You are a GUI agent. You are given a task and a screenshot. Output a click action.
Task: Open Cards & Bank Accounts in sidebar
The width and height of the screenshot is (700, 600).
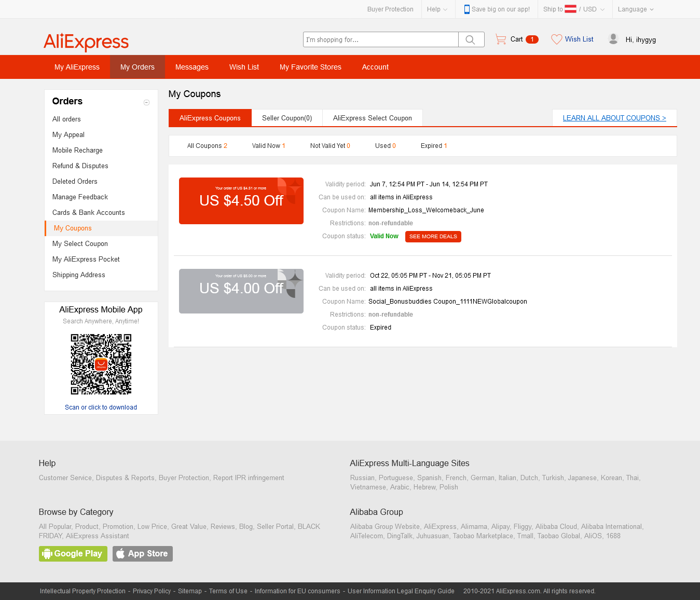(89, 212)
